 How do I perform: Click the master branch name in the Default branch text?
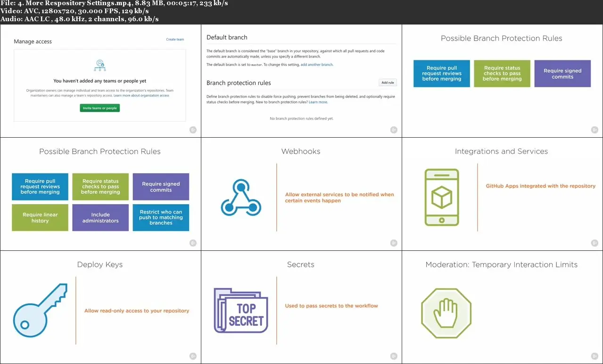point(256,65)
